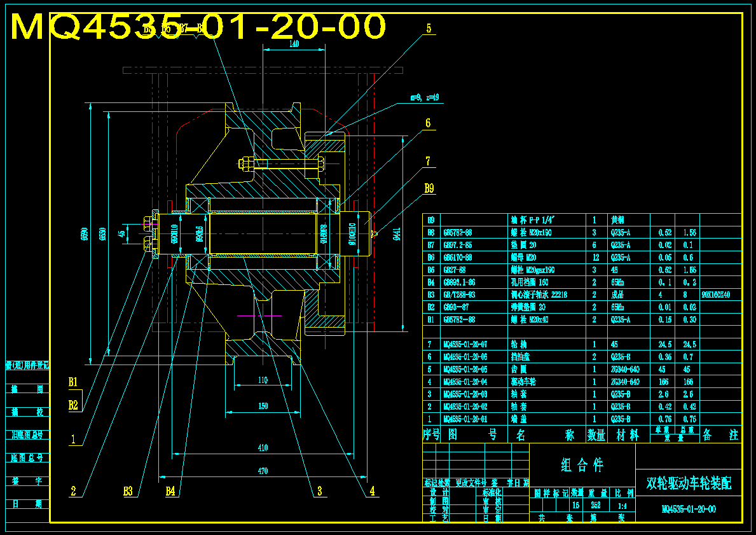The image size is (756, 535).
Task: Select drawing number MQ4535-01-20-00 in title block
Action: [x=689, y=510]
